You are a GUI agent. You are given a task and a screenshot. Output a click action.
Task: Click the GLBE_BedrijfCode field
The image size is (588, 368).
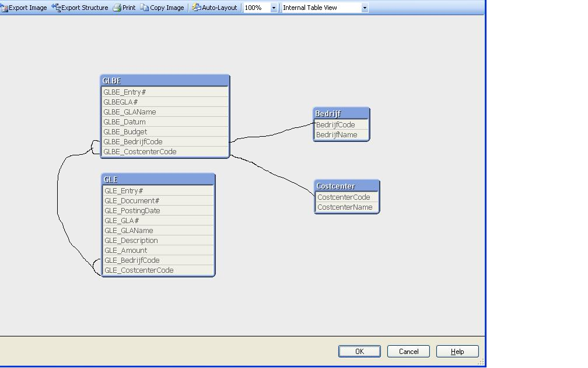[165, 141]
